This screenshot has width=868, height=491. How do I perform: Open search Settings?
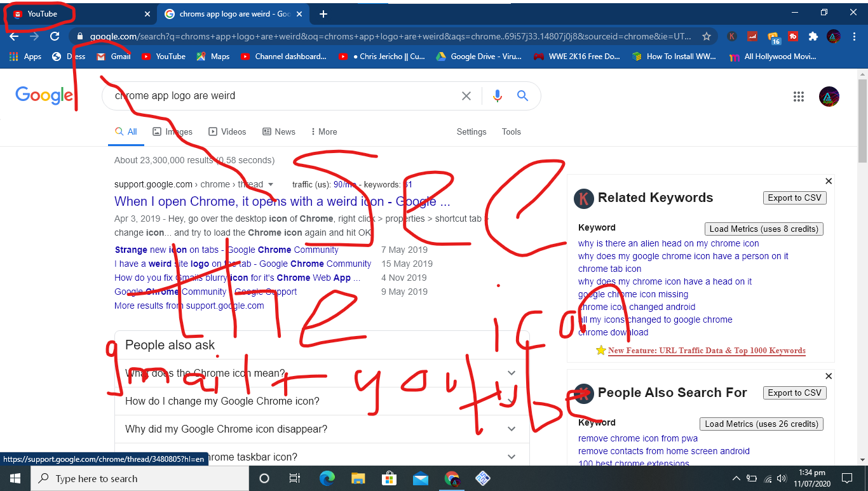click(471, 131)
